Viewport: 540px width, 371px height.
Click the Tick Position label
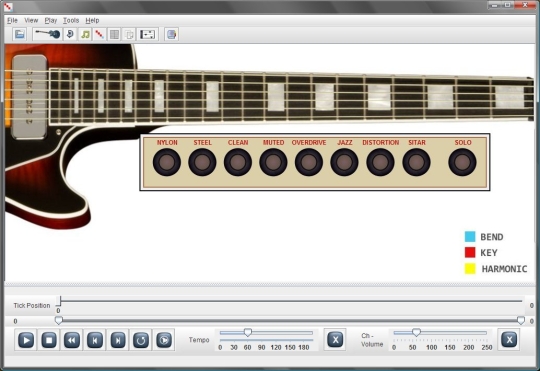coord(32,306)
